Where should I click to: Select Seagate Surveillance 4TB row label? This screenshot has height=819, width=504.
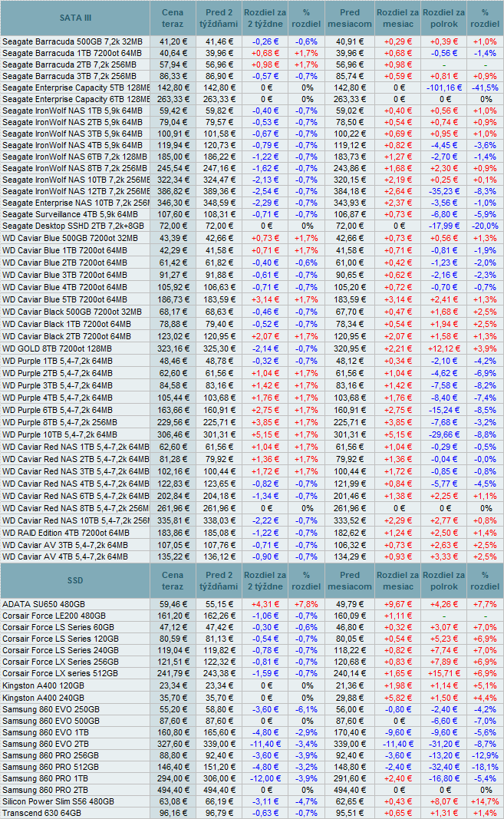click(x=70, y=214)
